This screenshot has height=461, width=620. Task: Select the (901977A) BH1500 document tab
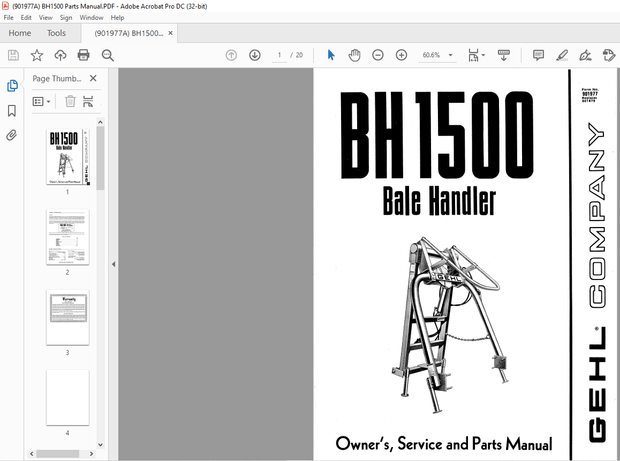(x=129, y=33)
